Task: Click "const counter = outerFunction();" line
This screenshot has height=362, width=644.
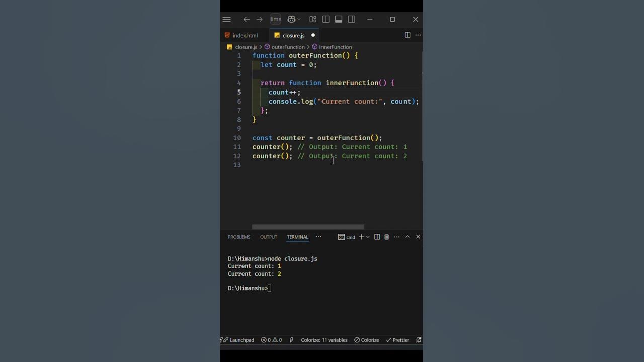Action: tap(317, 138)
